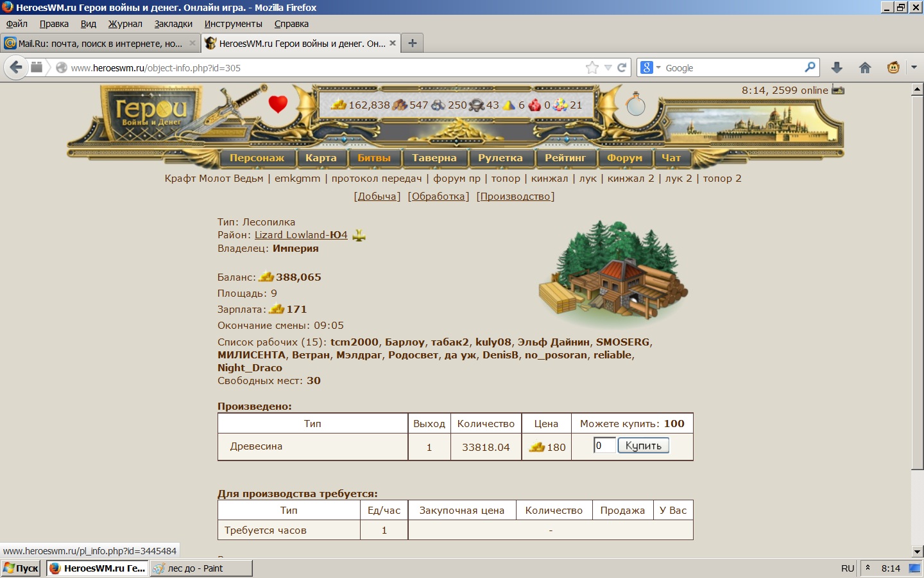
Task: Close the Mail.Ru tab
Action: click(193, 43)
